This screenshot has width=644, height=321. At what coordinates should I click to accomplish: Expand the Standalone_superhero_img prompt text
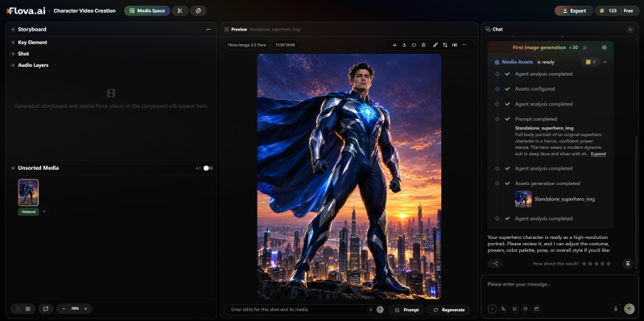598,154
